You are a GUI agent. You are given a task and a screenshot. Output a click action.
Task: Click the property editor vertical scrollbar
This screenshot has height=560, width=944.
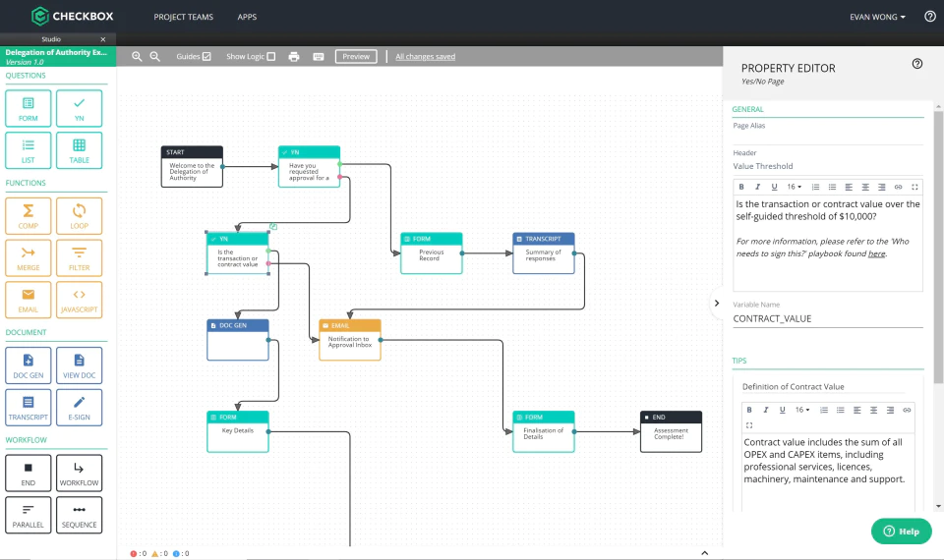tap(938, 247)
